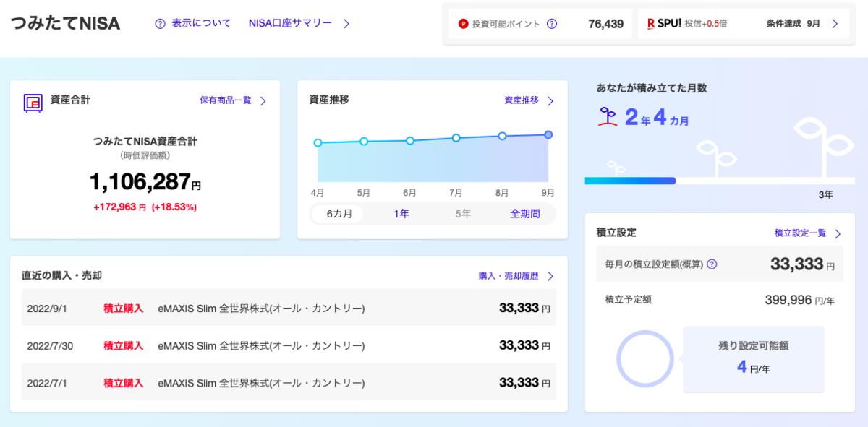Click the remaining-amount donut ring chart
868x427 pixels.
point(645,359)
